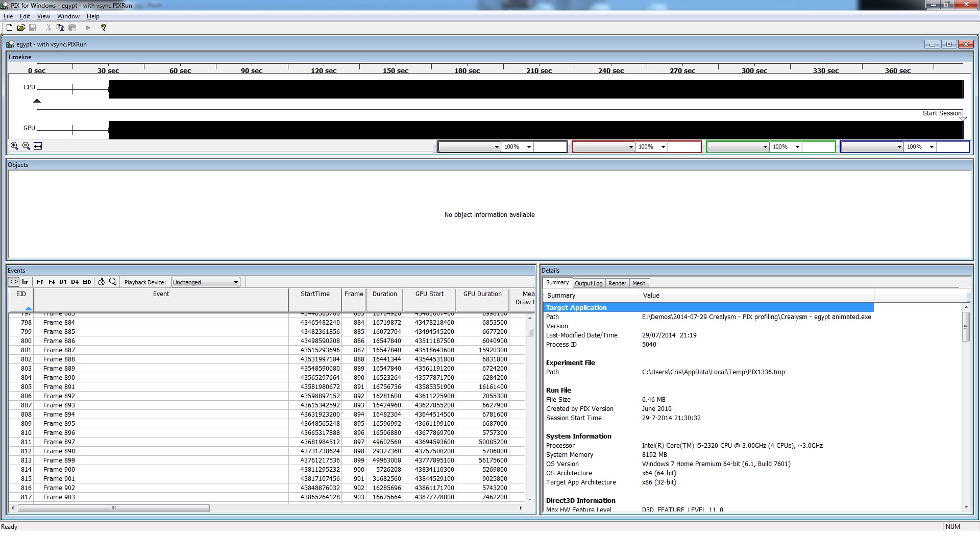Open the Window menu
Image resolution: width=980 pixels, height=559 pixels.
point(68,16)
